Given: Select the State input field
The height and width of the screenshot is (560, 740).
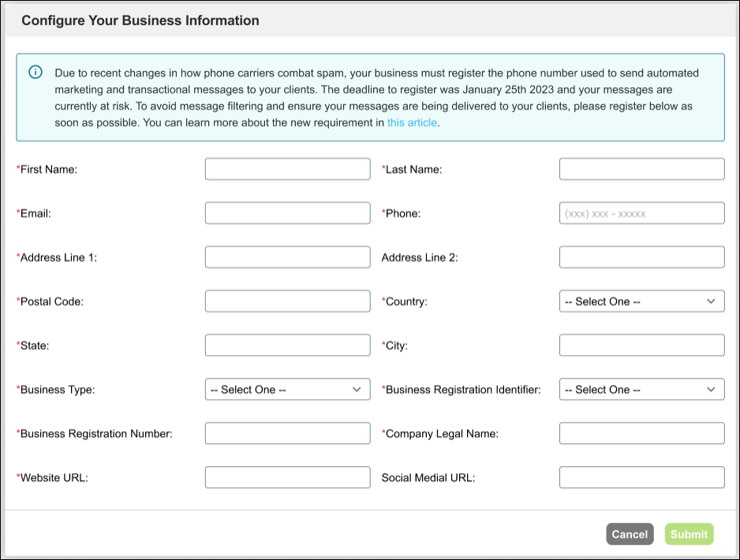Looking at the screenshot, I should coord(287,345).
